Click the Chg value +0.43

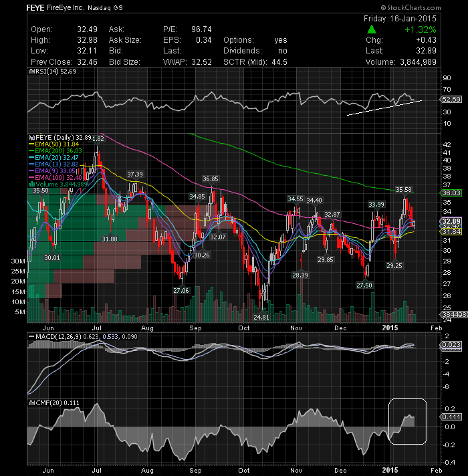click(426, 40)
